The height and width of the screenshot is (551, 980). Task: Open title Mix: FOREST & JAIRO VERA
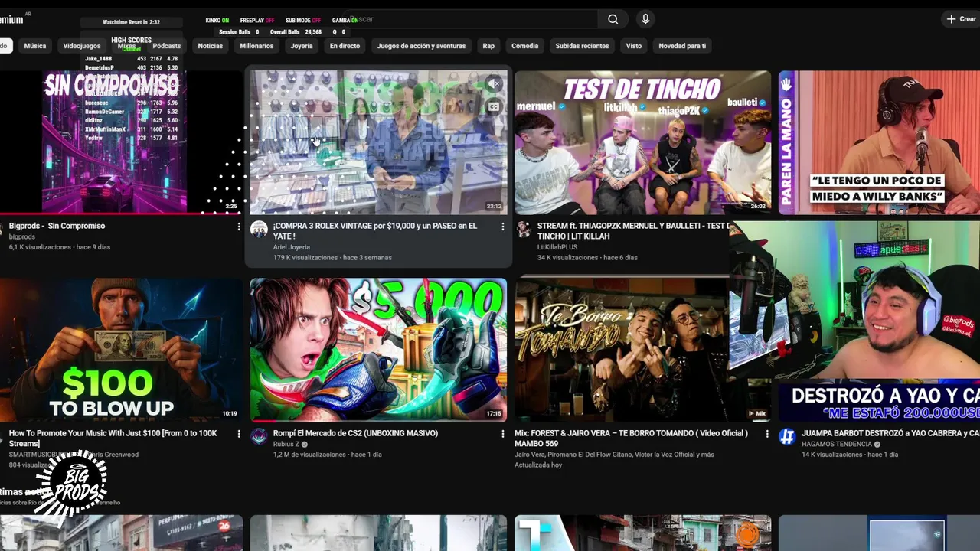(x=631, y=439)
